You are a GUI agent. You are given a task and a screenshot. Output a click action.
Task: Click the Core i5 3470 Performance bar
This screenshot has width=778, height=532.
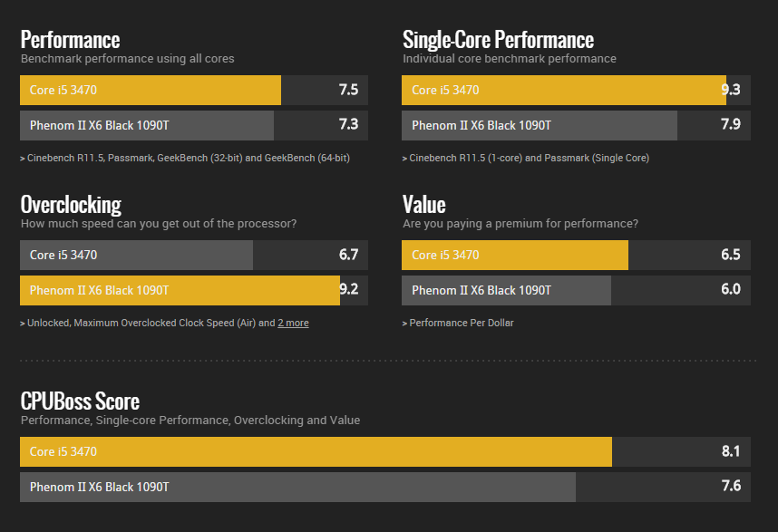click(194, 91)
